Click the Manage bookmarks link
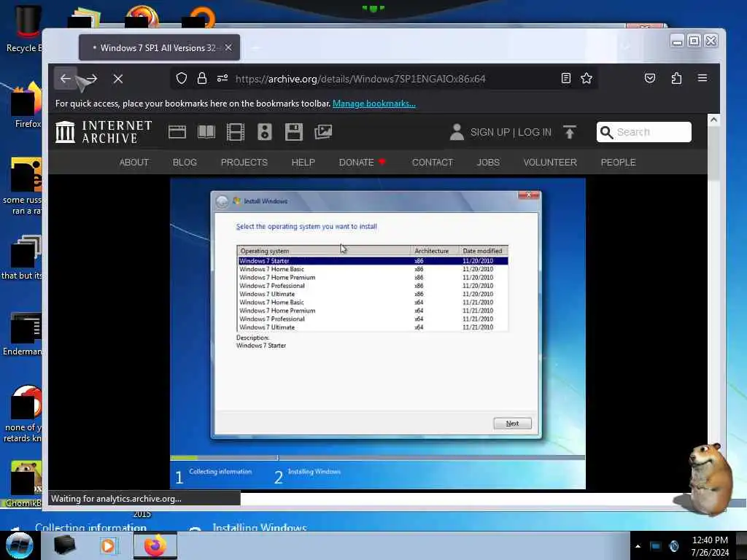This screenshot has width=747, height=560. (374, 104)
